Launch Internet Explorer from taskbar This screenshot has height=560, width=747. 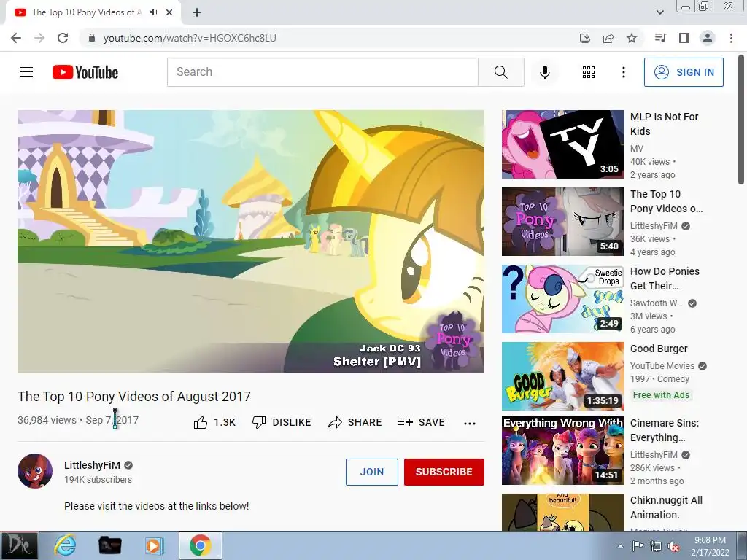(x=65, y=545)
